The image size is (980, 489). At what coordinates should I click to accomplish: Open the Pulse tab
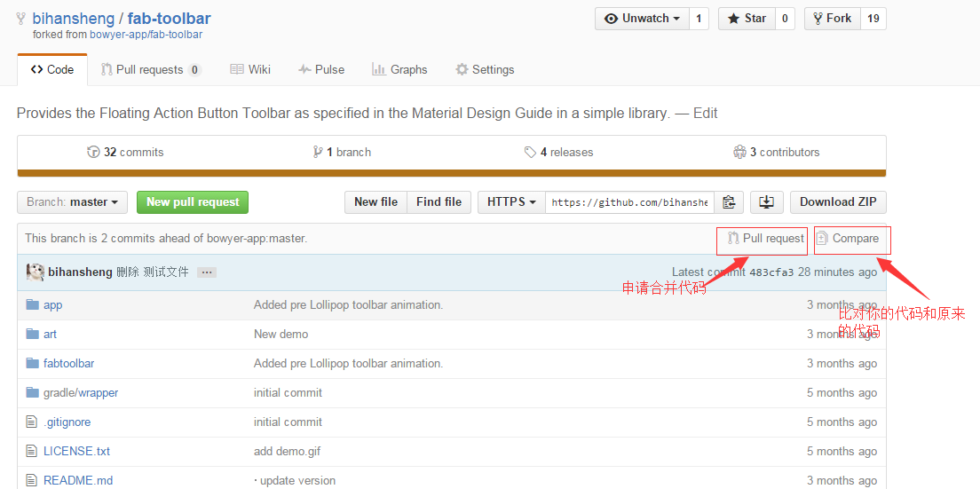coord(321,70)
